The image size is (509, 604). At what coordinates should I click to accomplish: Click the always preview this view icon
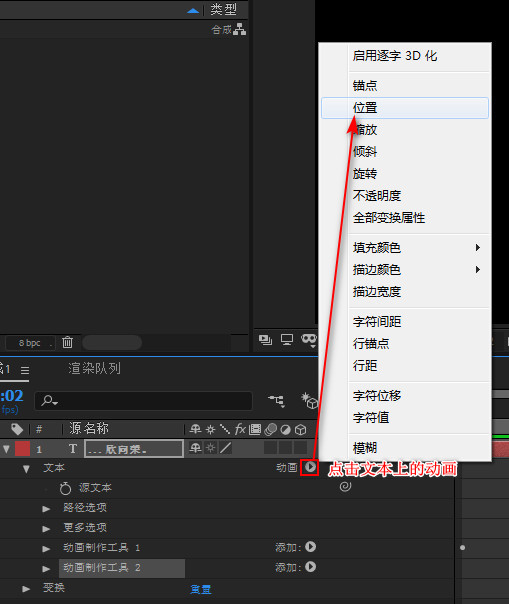(265, 340)
